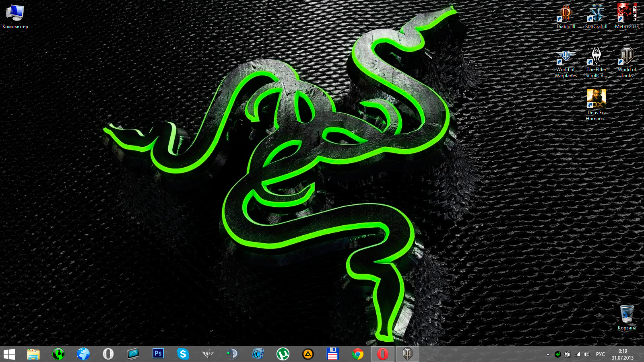Launch uTorrent from the taskbar
The width and height of the screenshot is (644, 362).
[283, 354]
